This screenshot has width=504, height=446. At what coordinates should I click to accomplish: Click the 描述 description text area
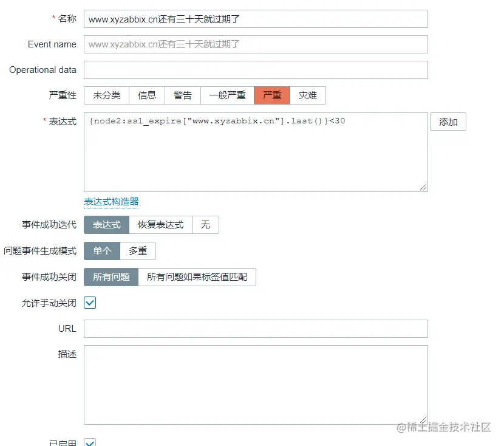(256, 385)
